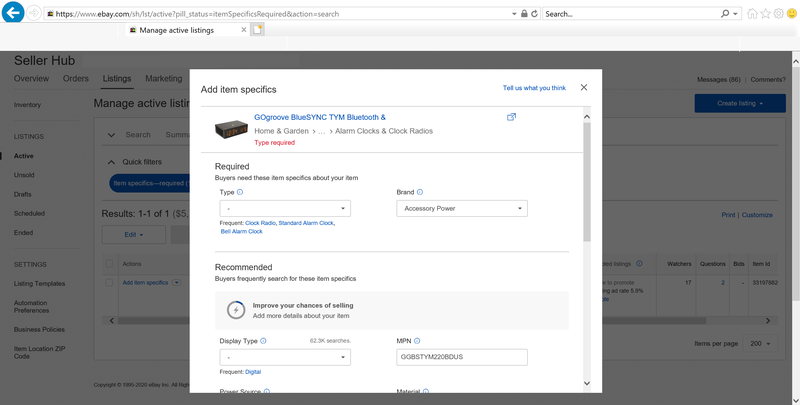Viewport: 800px width, 405px height.
Task: Click the Display Type info icon
Action: point(263,341)
